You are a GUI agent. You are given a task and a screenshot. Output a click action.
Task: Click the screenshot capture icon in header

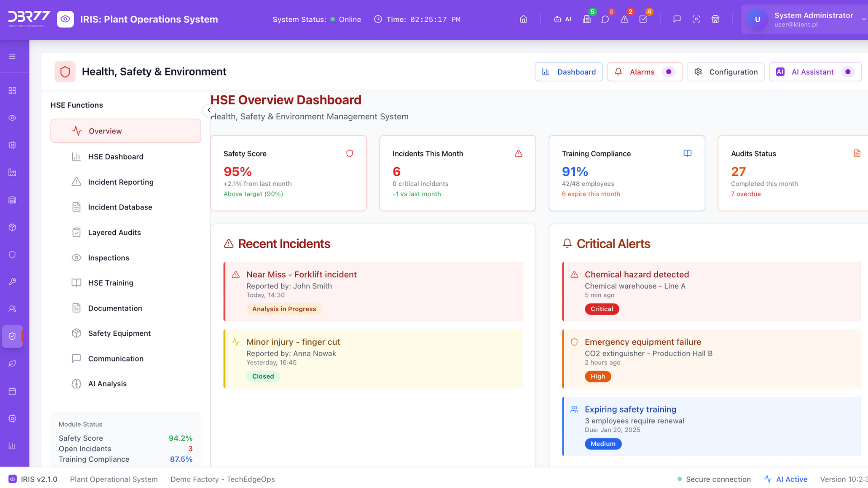click(696, 19)
